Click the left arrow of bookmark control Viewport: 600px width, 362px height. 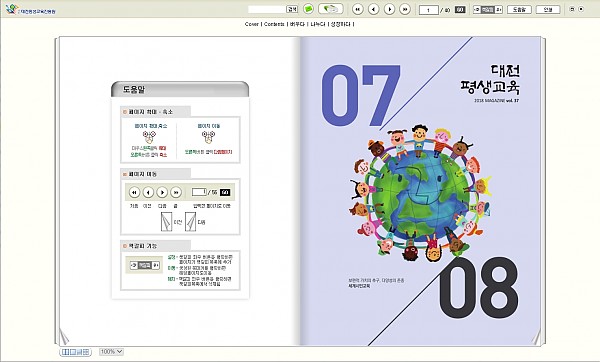477,10
